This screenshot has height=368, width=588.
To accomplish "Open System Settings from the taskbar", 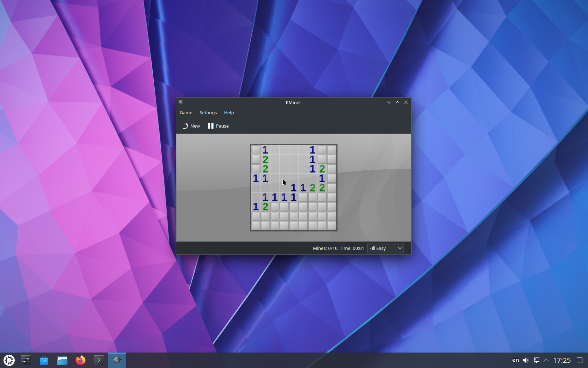I will pyautogui.click(x=26, y=360).
